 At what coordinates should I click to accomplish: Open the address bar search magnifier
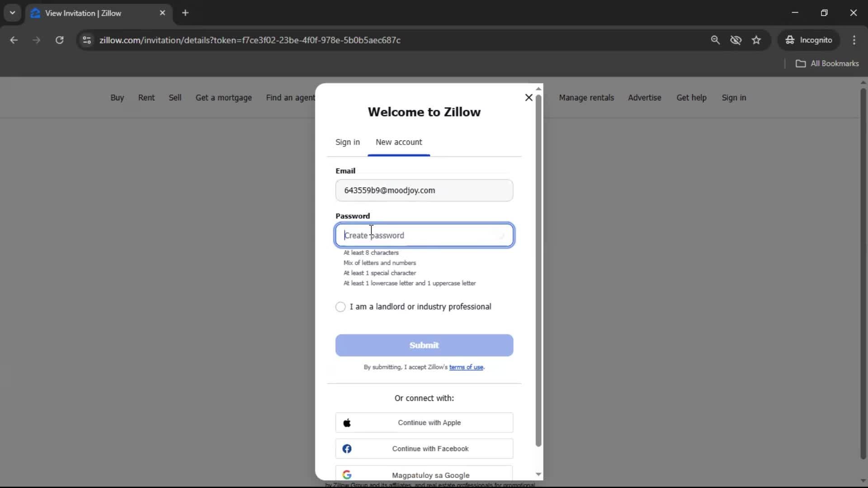click(716, 40)
